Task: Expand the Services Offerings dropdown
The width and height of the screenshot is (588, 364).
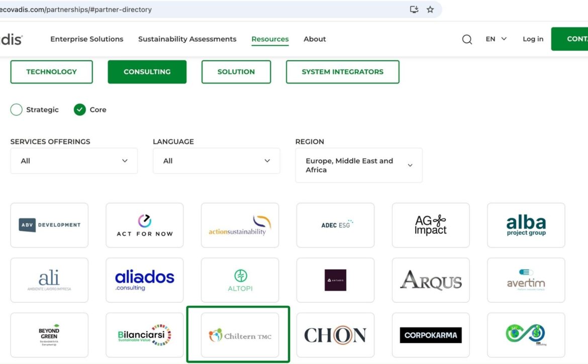Action: click(74, 161)
